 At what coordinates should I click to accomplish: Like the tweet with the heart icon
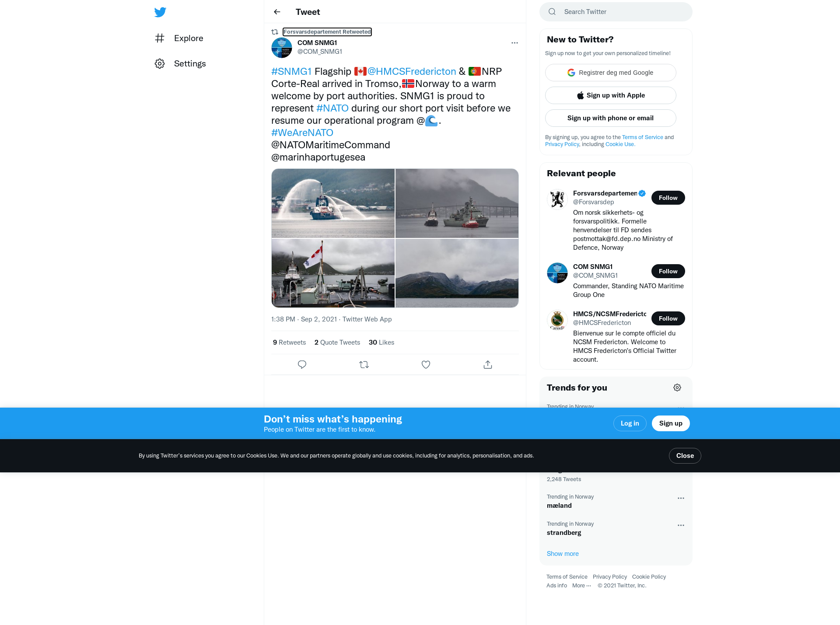pyautogui.click(x=426, y=364)
